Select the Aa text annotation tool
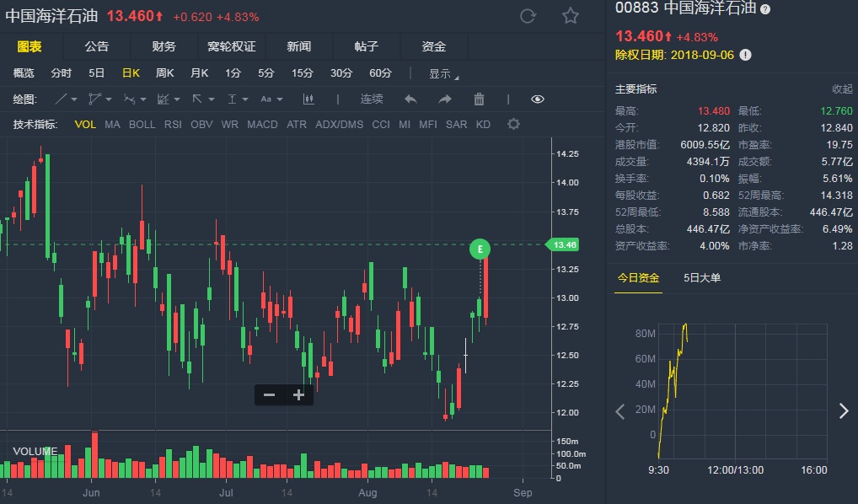Image resolution: width=858 pixels, height=504 pixels. point(266,99)
